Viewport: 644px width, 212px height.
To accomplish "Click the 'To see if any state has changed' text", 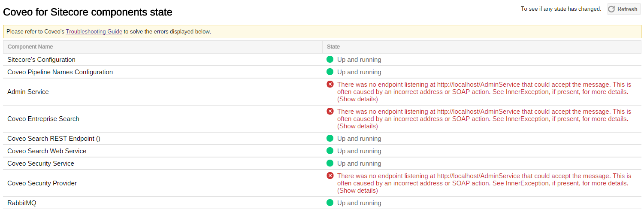I will point(561,9).
